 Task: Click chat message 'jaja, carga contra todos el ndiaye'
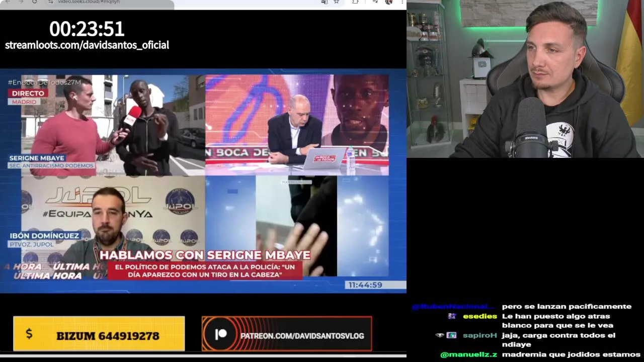(558, 340)
